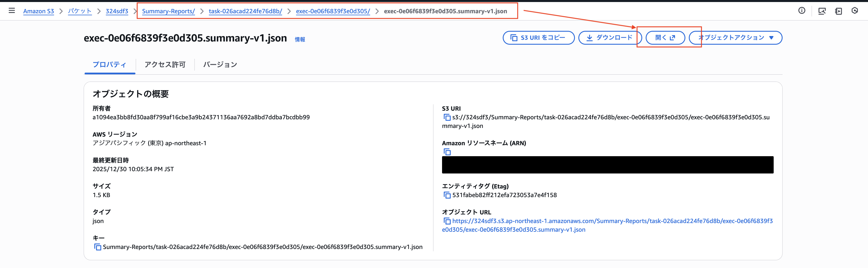This screenshot has width=868, height=268.
Task: Click the 情報 link next to the filename
Action: coord(300,39)
